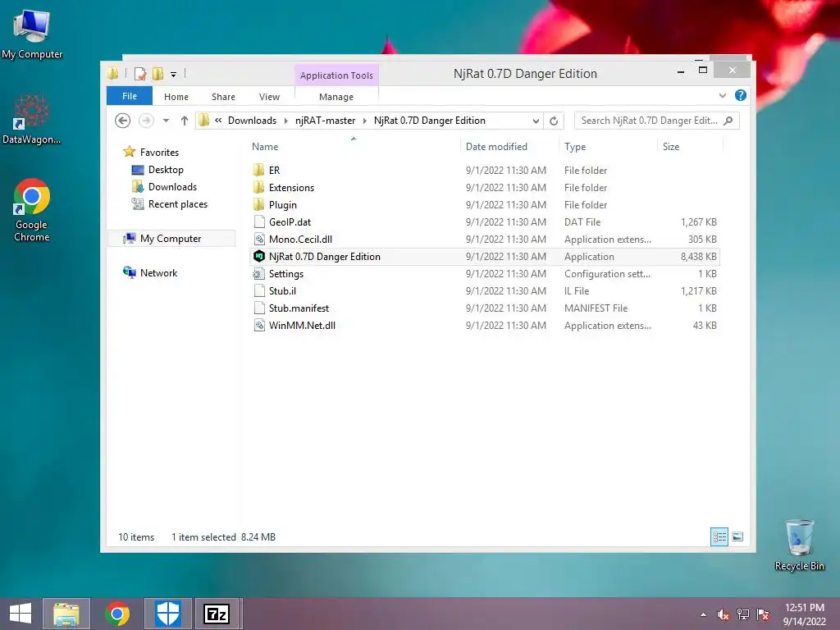Click File Explorer in the taskbar

click(66, 614)
